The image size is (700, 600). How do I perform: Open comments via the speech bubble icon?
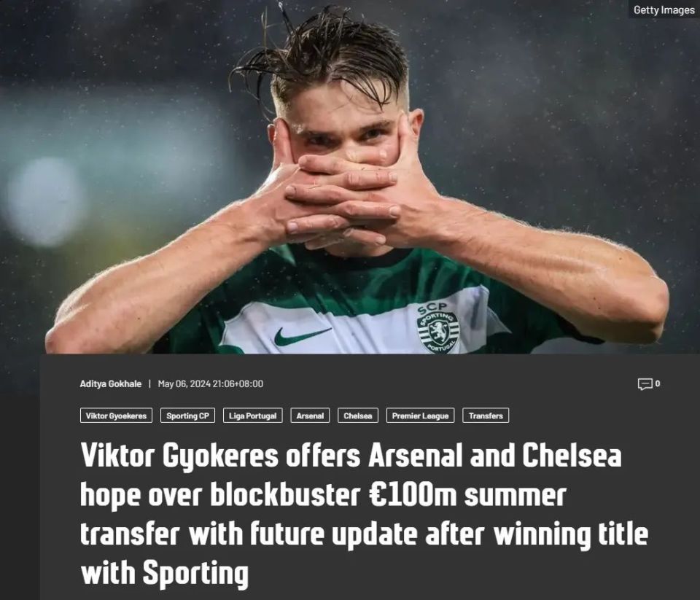(x=645, y=384)
